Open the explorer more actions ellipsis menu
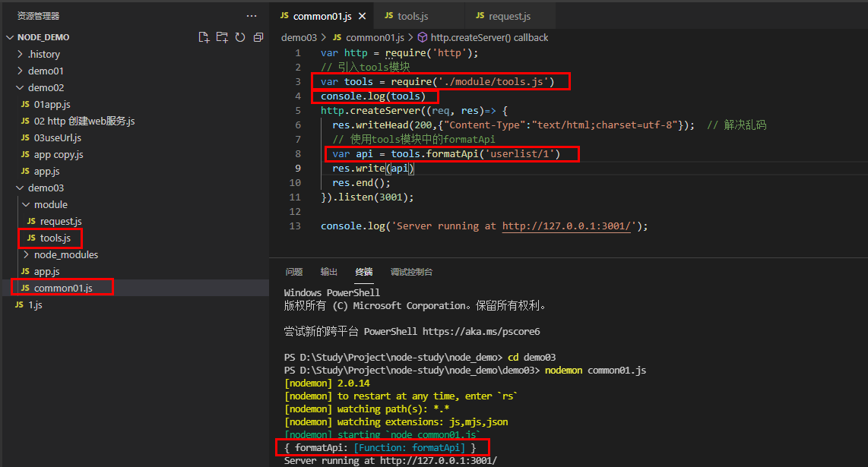Viewport: 868px width, 467px height. 252,16
